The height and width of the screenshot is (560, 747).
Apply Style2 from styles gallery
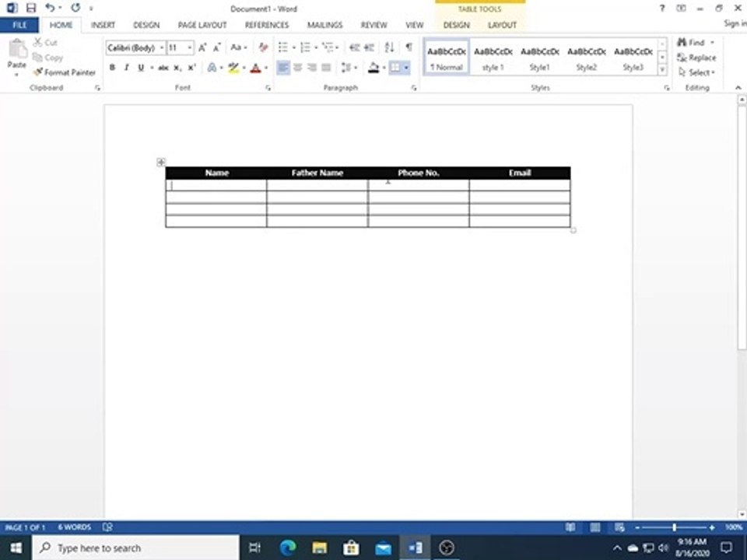587,58
